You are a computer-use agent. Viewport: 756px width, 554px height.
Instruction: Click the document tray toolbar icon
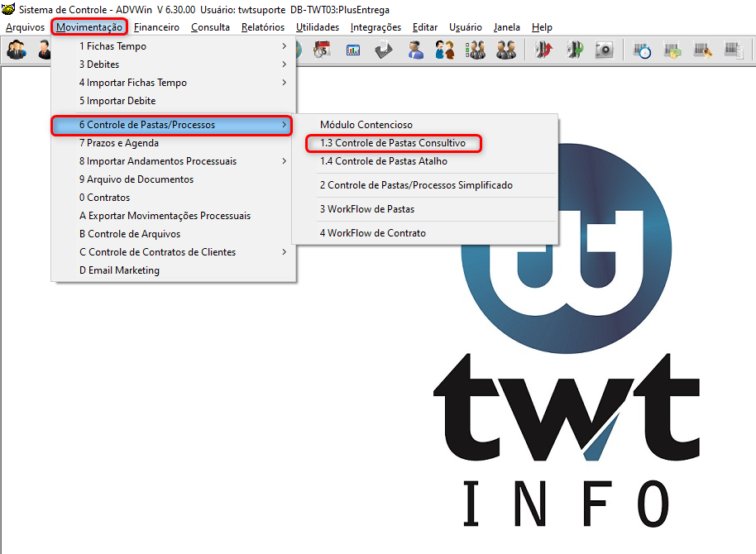pos(384,50)
